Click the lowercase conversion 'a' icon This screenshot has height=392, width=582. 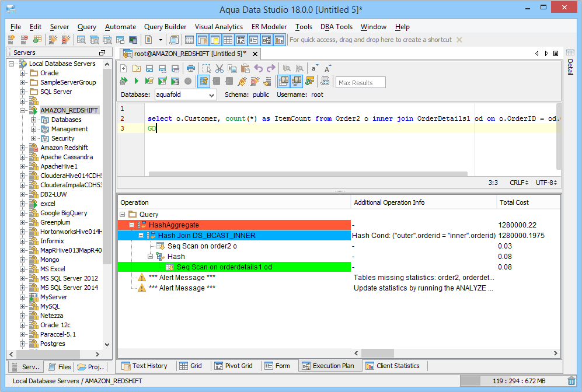tap(314, 68)
